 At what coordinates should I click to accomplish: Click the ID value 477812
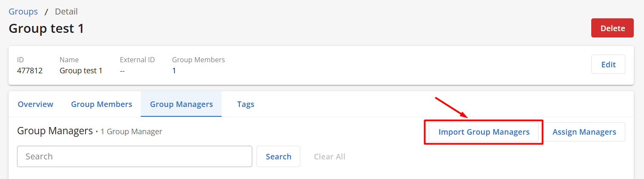[x=30, y=71]
